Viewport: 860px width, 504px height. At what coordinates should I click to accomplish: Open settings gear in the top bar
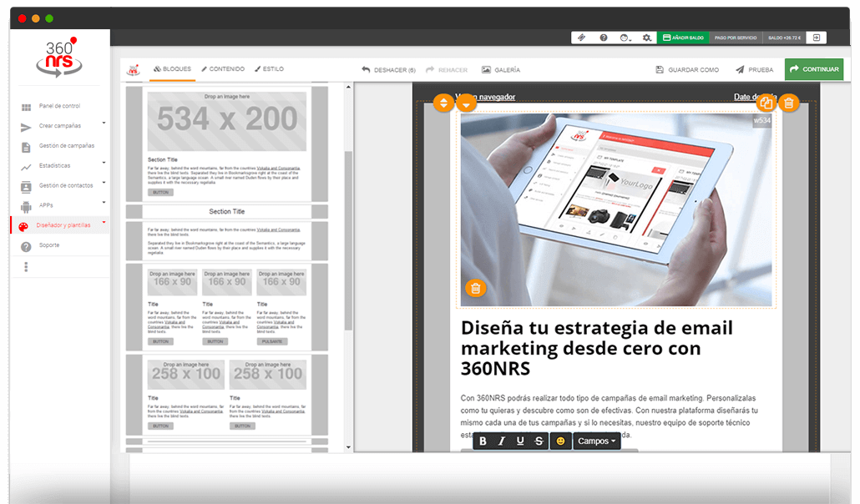tap(647, 38)
